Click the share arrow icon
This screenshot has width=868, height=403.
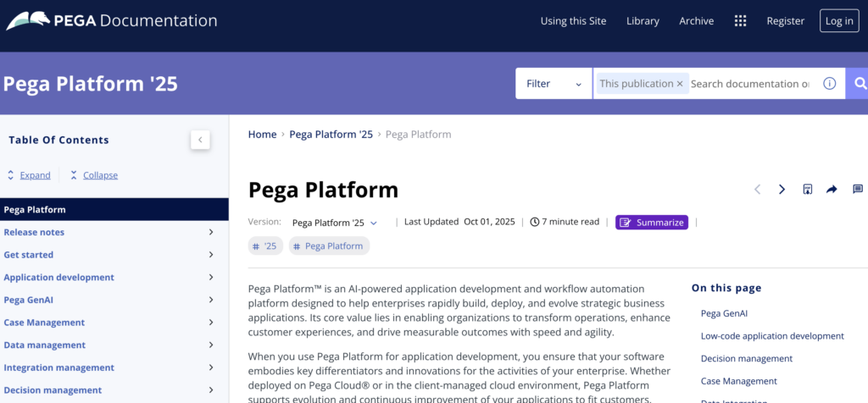point(832,190)
